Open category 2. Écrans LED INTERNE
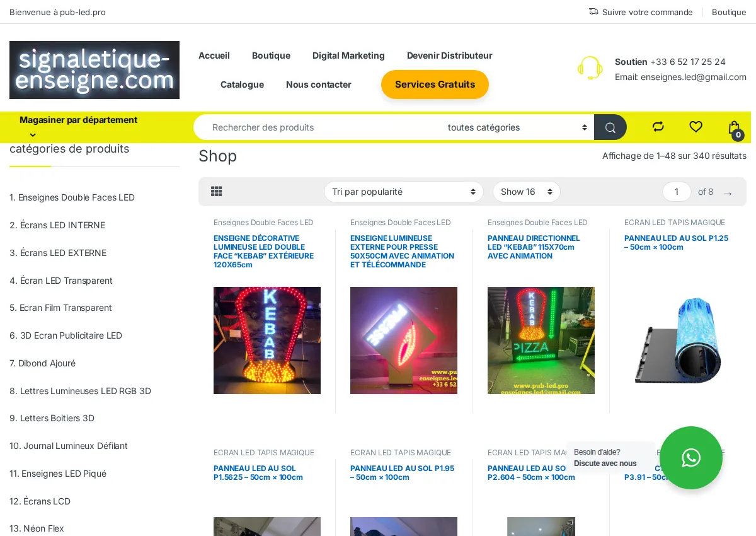Viewport: 756px width, 536px height. [x=57, y=225]
